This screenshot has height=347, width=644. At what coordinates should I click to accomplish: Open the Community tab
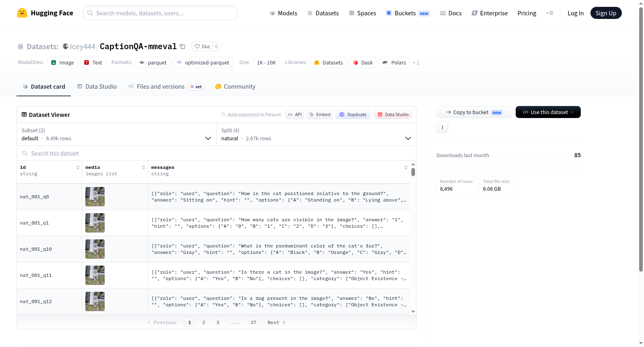[235, 87]
